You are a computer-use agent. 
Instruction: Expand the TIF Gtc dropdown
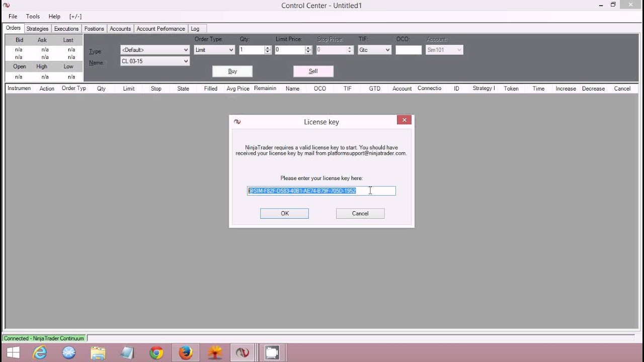[387, 50]
